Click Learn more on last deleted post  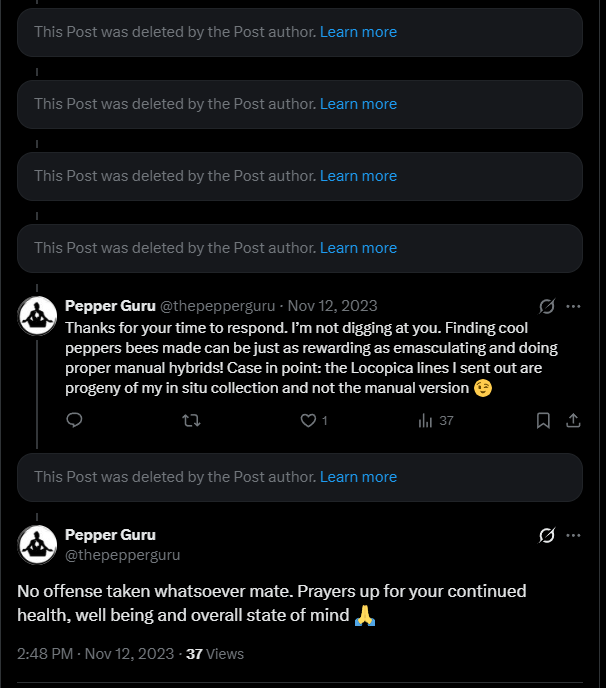358,477
